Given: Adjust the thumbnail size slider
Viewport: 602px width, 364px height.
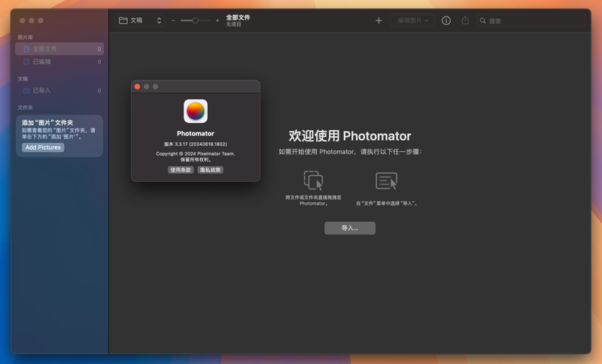Looking at the screenshot, I should pyautogui.click(x=196, y=21).
